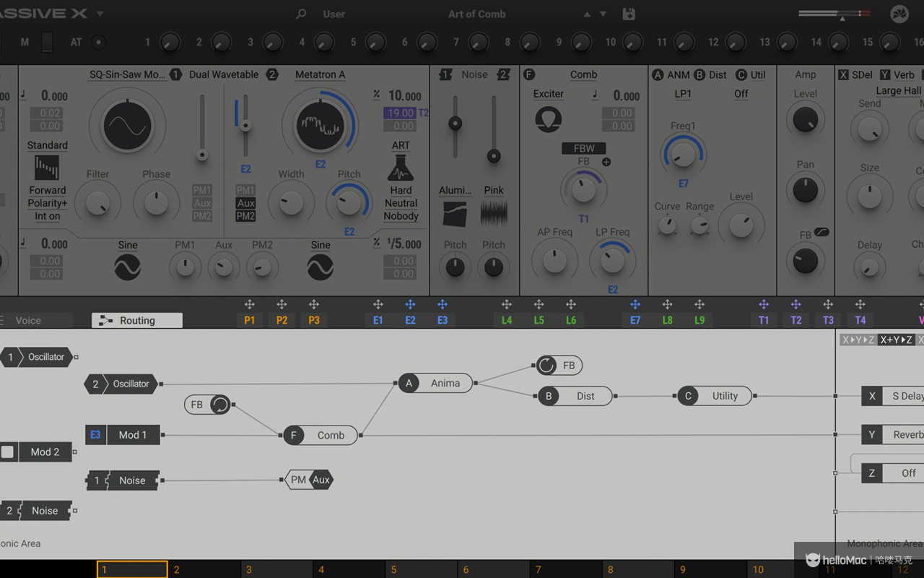Open the Comb insert effect menu
924x578 pixels.
pyautogui.click(x=583, y=74)
